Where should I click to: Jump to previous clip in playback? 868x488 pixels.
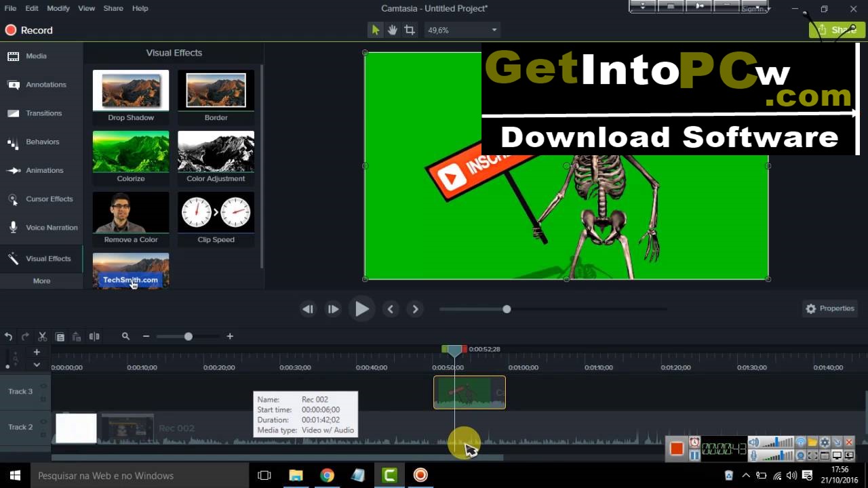[390, 309]
